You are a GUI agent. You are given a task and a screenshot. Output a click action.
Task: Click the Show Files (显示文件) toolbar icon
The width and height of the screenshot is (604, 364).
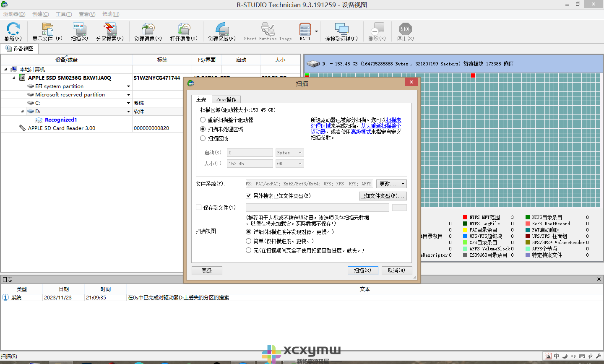(x=47, y=29)
